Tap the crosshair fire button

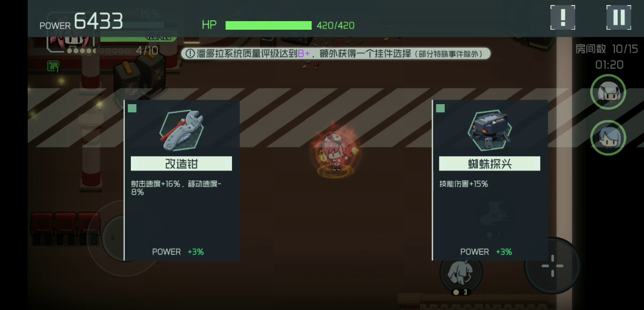pos(552,265)
